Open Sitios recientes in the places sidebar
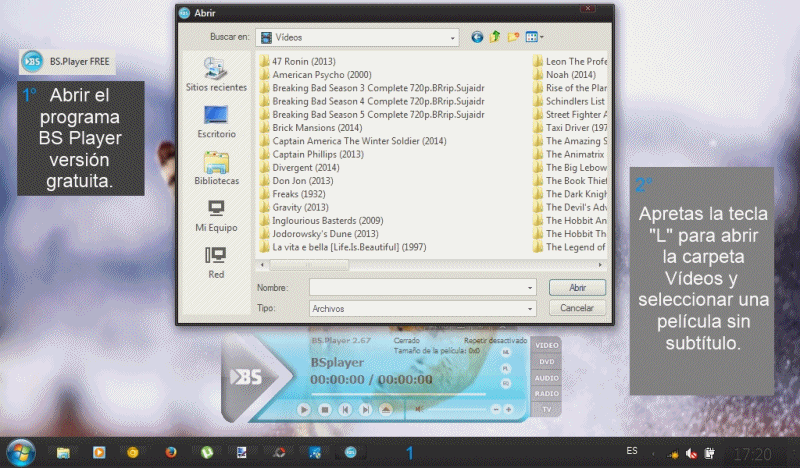 (x=216, y=75)
